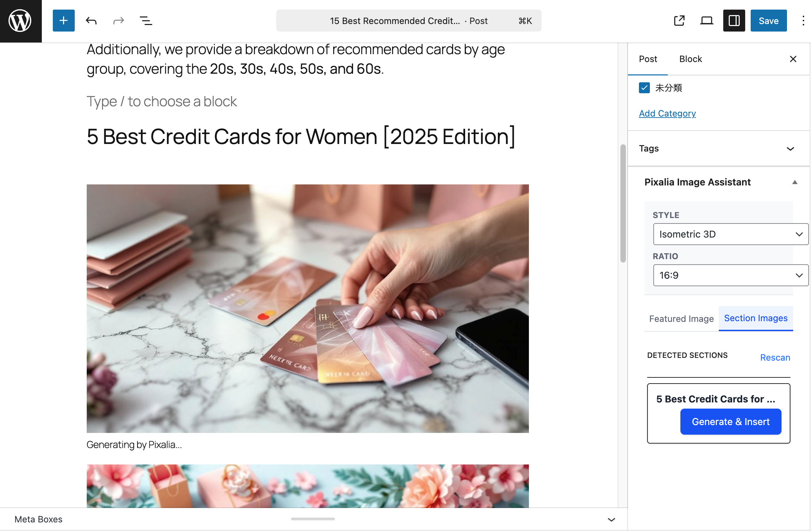The width and height of the screenshot is (811, 532).
Task: Click the Redo arrow icon
Action: pyautogui.click(x=118, y=21)
